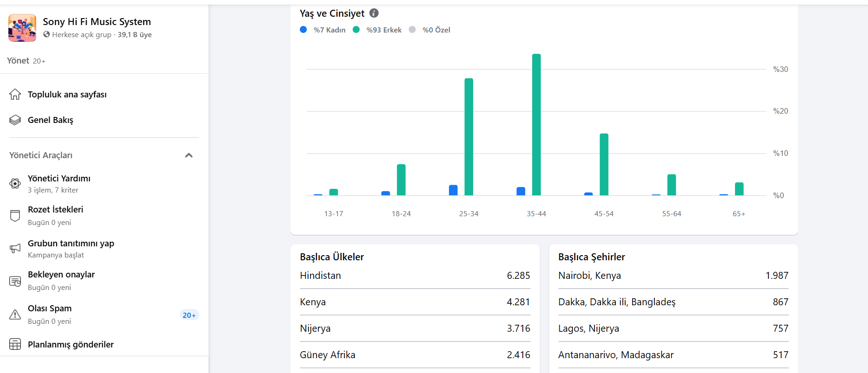Click the green %93 Erkek legend dot
Image resolution: width=868 pixels, height=373 pixels.
pyautogui.click(x=356, y=30)
